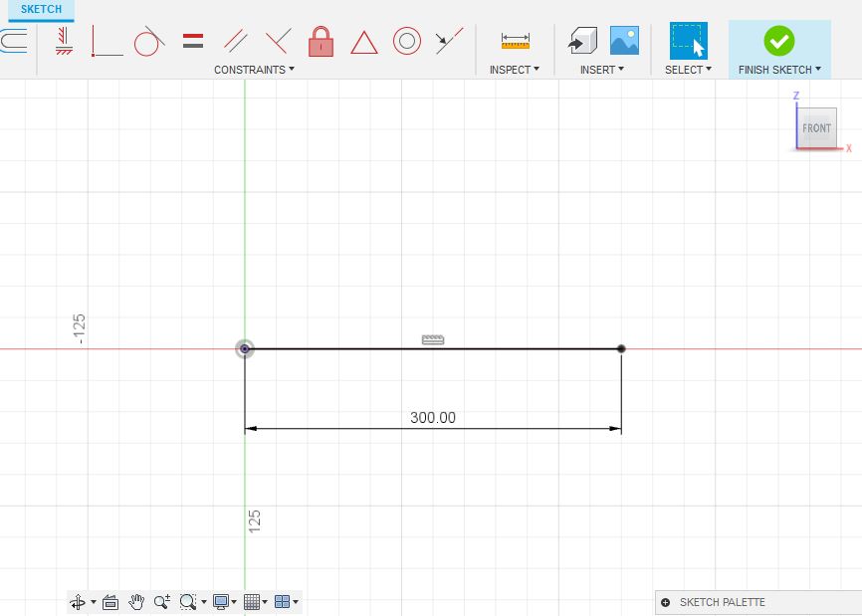This screenshot has width=862, height=616.
Task: Apply the Concentric constraint
Action: (x=407, y=41)
